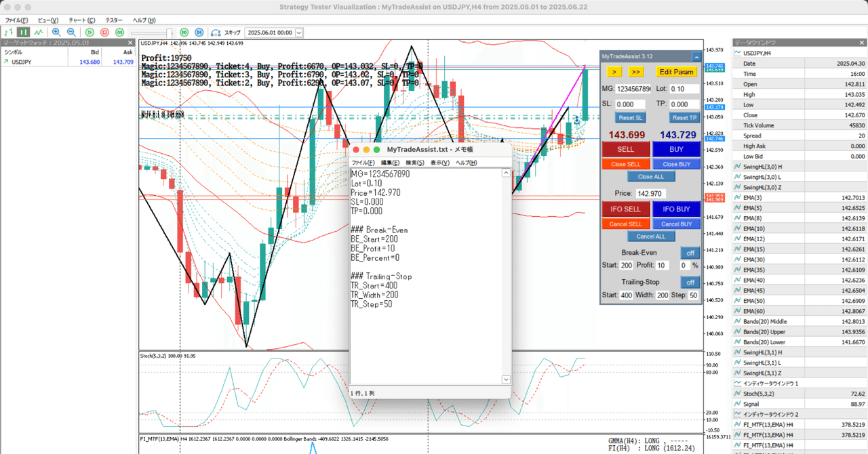The height and width of the screenshot is (454, 868).
Task: Click the single arrow '>' yellow button
Action: (613, 71)
